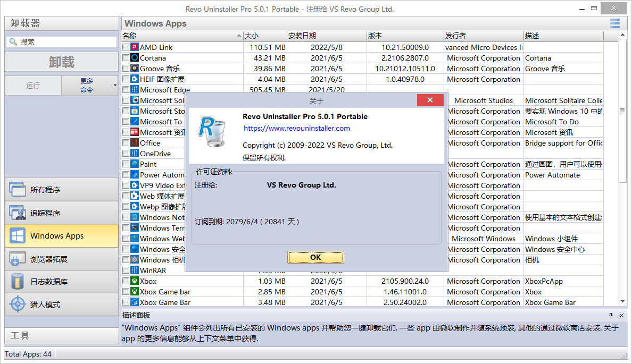The image size is (632, 364).
Task: Click OK in the About dialog
Action: tap(315, 257)
